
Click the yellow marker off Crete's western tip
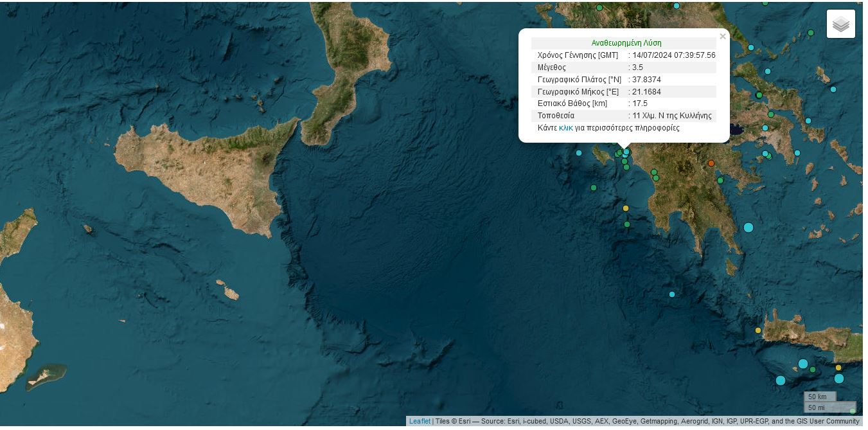point(758,330)
